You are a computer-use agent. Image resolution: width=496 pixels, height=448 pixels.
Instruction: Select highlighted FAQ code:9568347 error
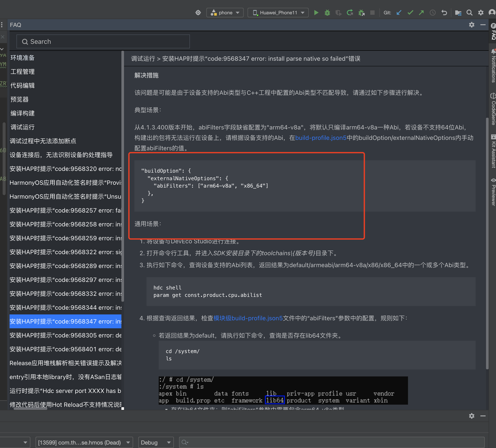coord(65,322)
